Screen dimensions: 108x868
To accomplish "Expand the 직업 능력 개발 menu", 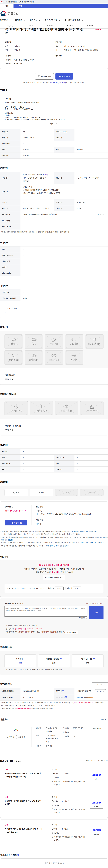I will pos(53,20).
